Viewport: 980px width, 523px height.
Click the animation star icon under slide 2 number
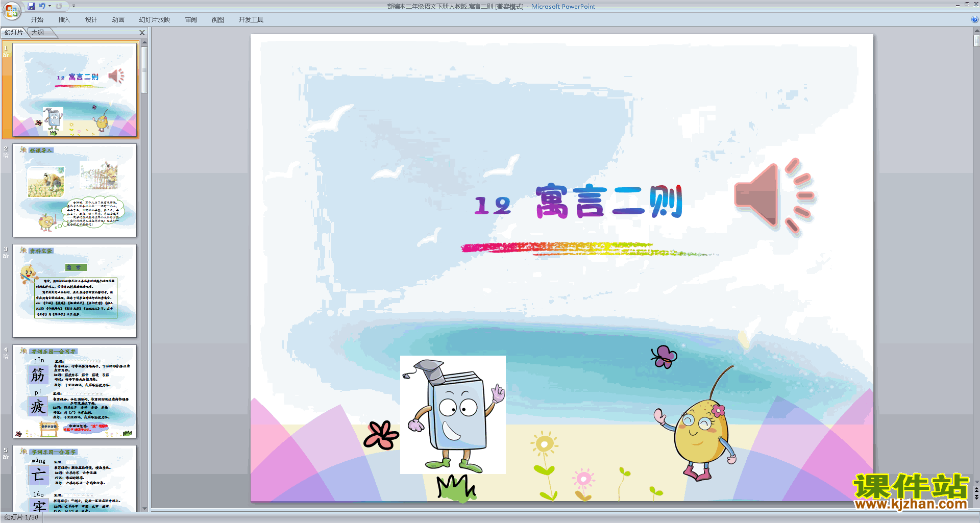coord(6,155)
